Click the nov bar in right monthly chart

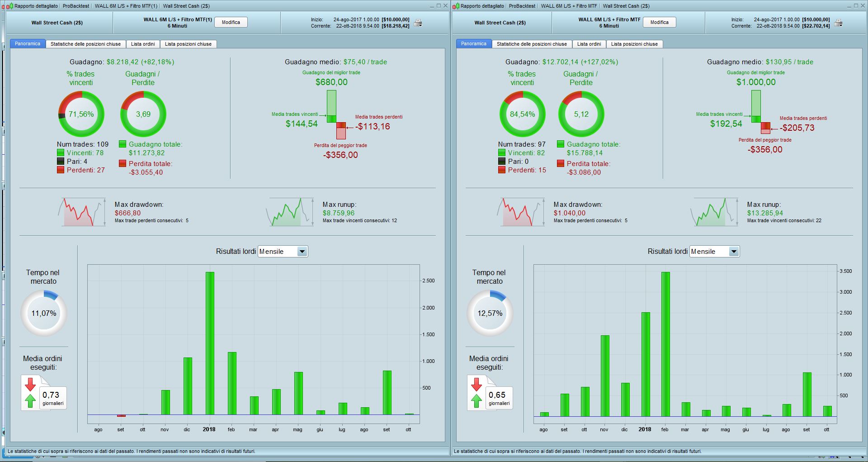coord(605,376)
